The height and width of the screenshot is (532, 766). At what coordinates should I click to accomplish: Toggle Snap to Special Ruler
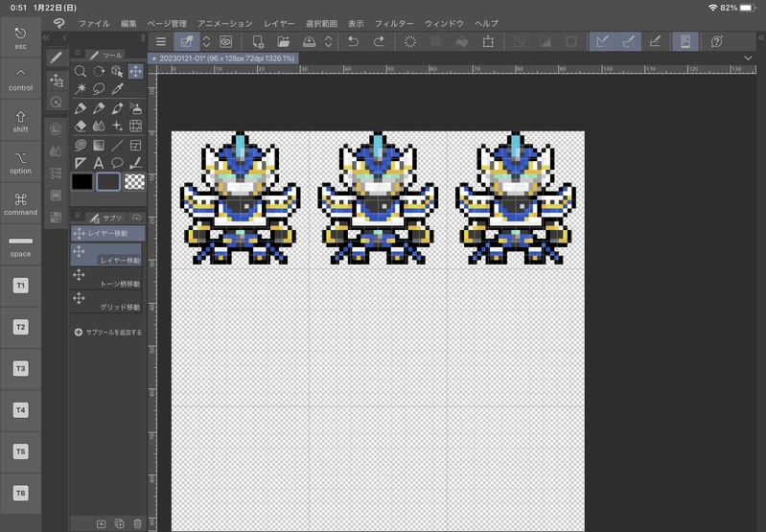point(628,42)
